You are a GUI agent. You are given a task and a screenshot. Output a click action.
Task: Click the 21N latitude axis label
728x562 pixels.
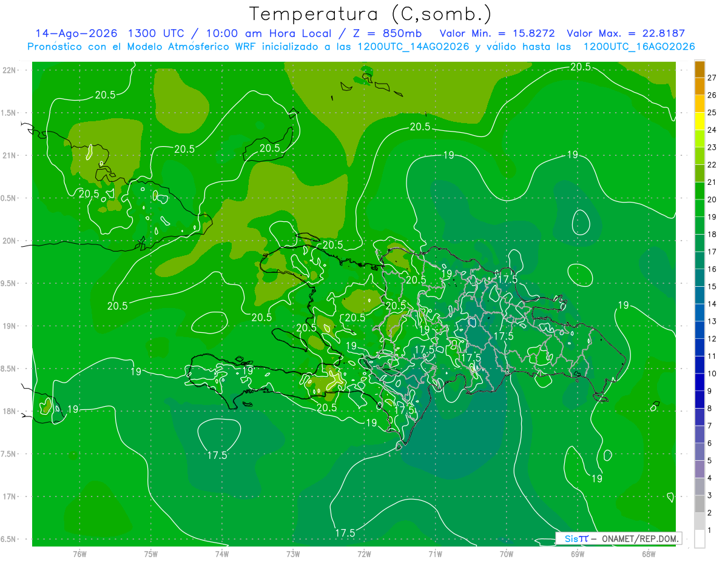click(x=8, y=156)
